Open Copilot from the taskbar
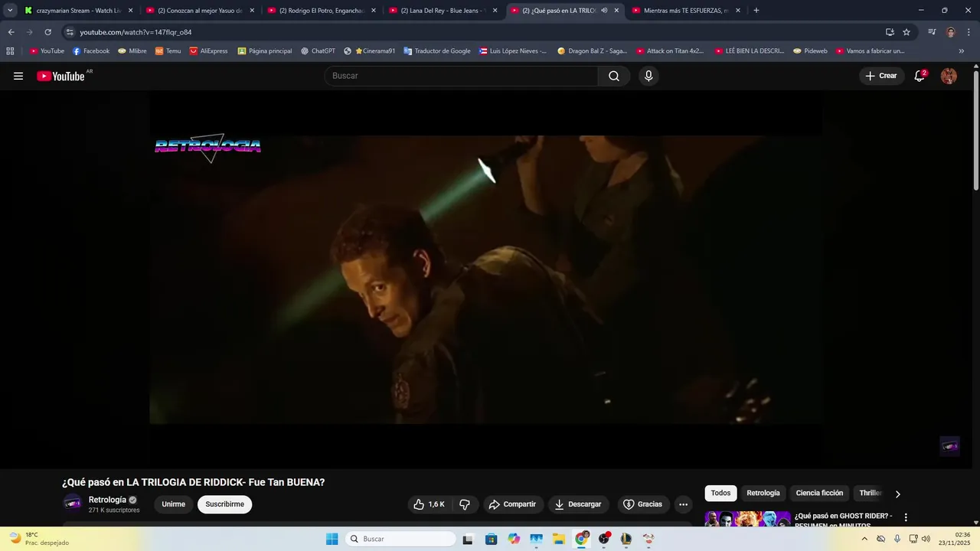The height and width of the screenshot is (551, 980). coord(514,539)
